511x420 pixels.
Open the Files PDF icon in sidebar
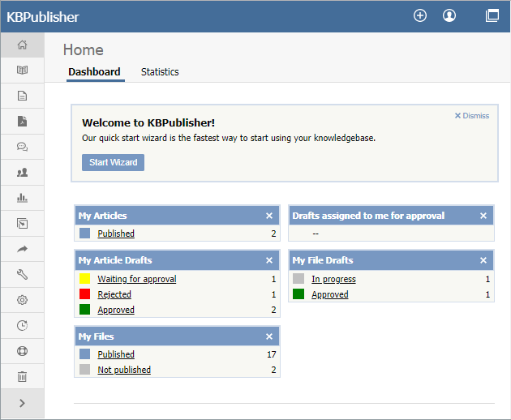[x=22, y=121]
